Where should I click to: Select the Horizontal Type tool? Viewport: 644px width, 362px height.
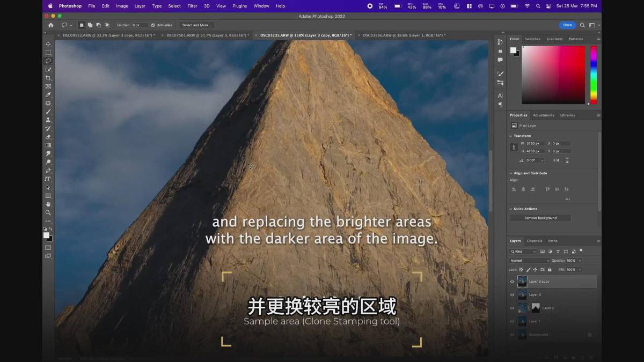48,179
